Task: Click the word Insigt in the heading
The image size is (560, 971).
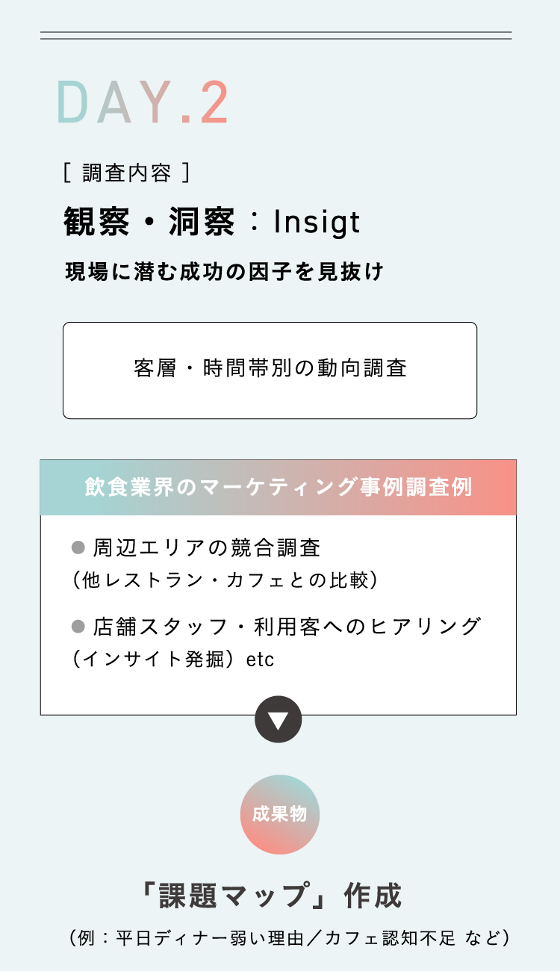Action: click(x=317, y=222)
